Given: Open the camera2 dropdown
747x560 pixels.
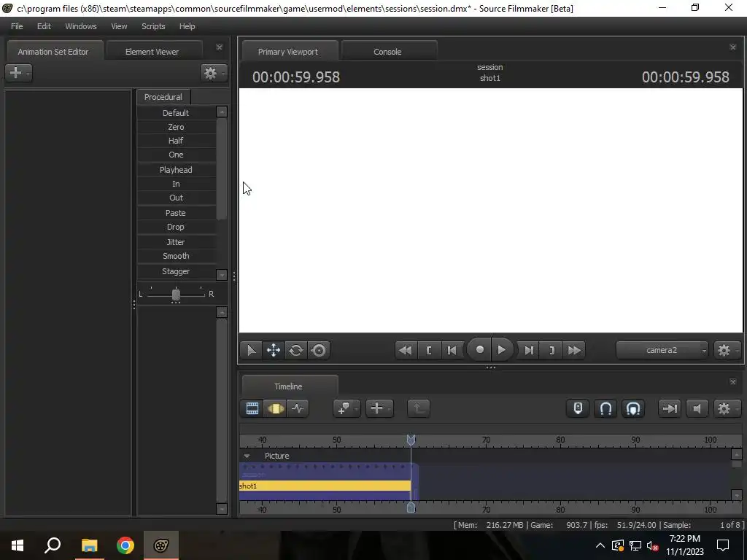Looking at the screenshot, I should click(662, 351).
